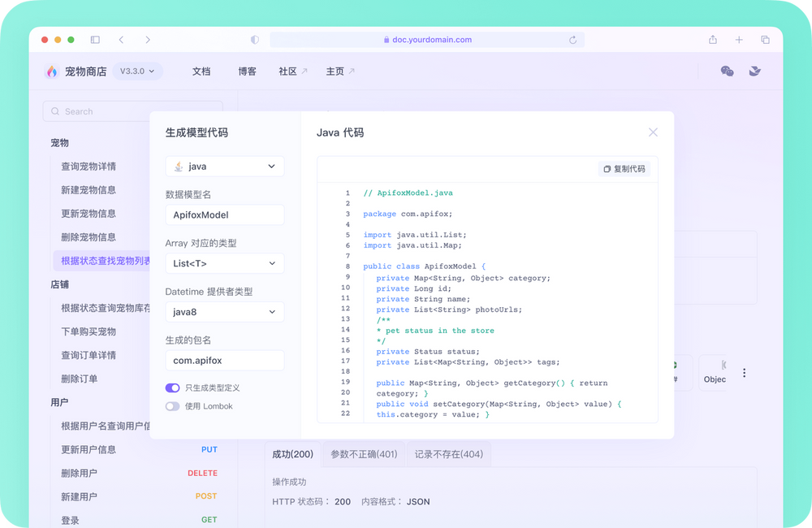Click the search magnifier icon

pos(55,111)
